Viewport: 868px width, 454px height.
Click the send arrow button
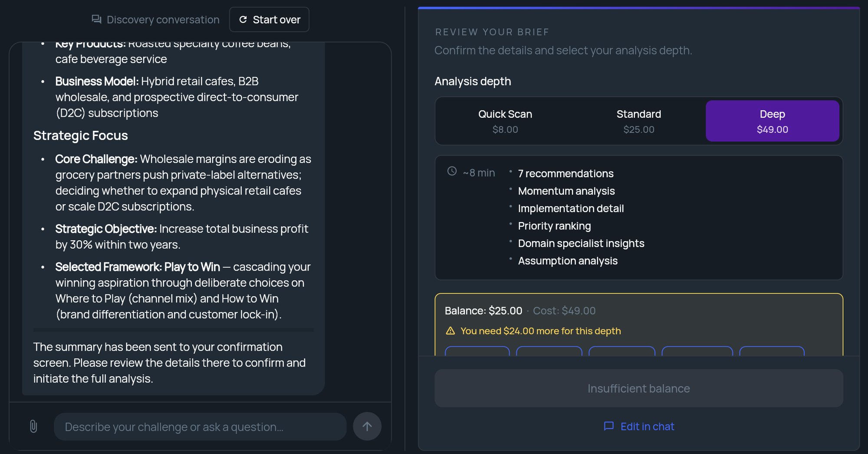pyautogui.click(x=367, y=426)
